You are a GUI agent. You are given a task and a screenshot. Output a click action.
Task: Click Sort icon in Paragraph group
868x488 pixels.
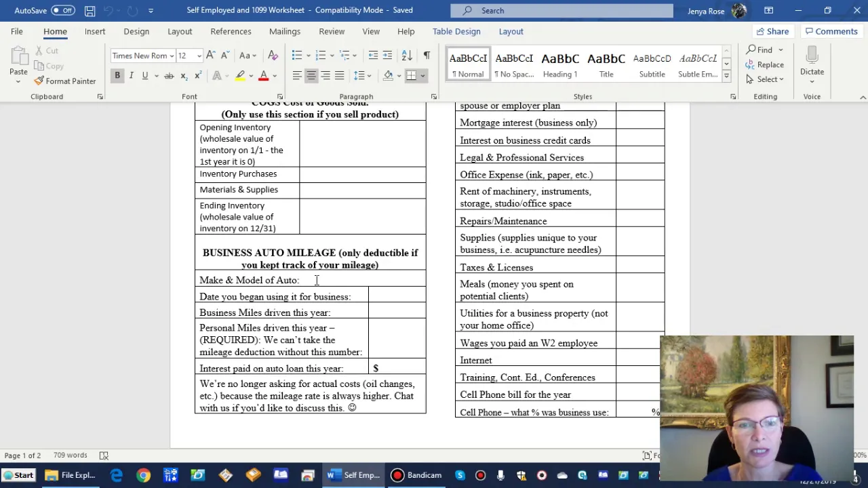tap(407, 55)
